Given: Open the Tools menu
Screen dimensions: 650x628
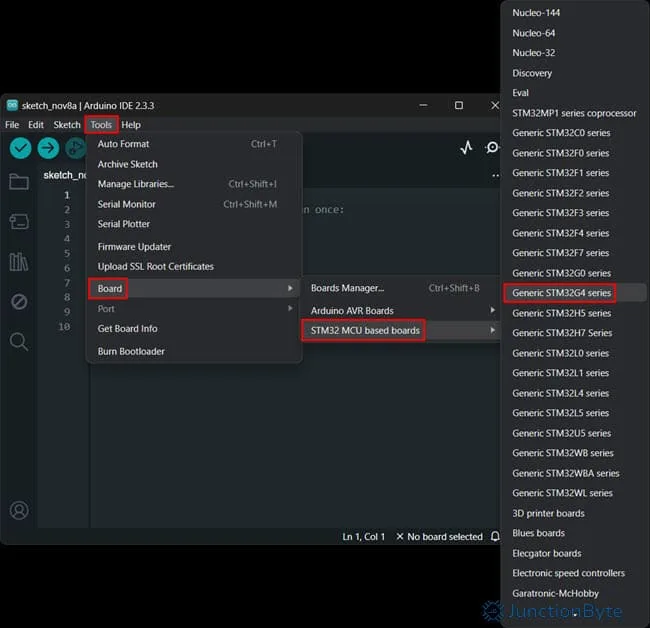Looking at the screenshot, I should (101, 125).
